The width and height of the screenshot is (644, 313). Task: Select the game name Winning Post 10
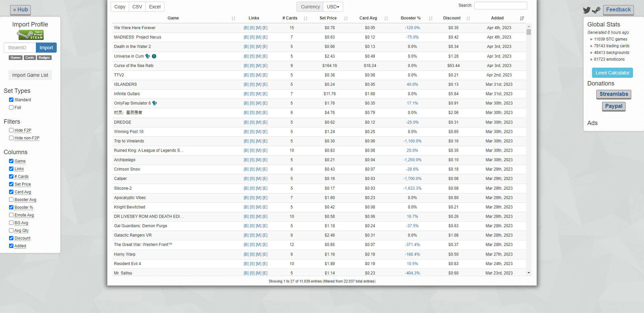[x=129, y=132]
